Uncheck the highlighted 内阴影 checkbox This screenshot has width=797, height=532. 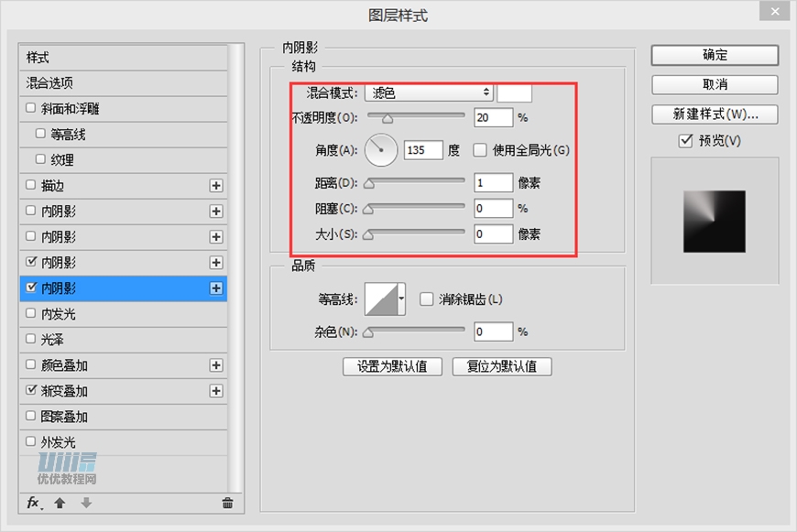pos(31,288)
